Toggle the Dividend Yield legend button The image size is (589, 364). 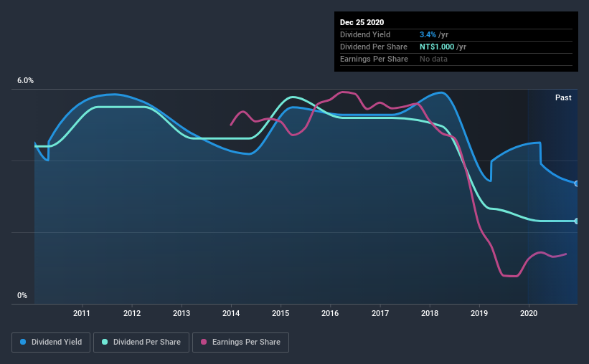51,343
